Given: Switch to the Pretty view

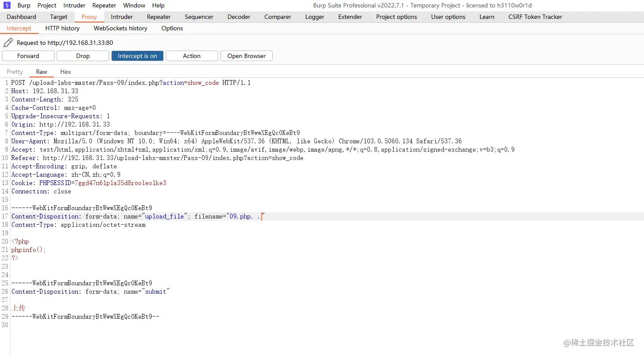Looking at the screenshot, I should point(15,72).
